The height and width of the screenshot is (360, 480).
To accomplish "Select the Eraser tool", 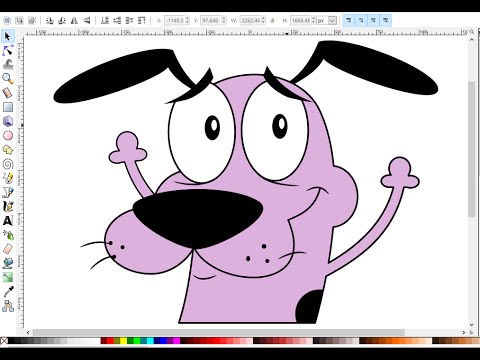I will (8, 249).
